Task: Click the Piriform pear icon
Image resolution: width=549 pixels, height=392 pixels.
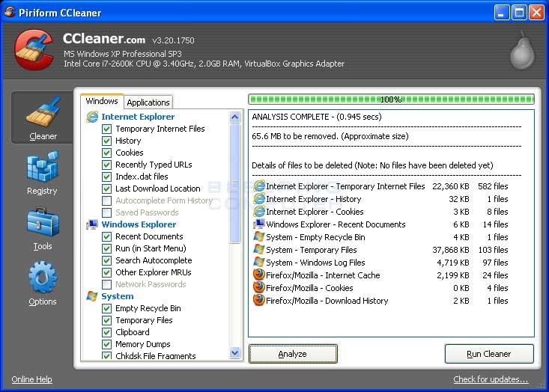Action: point(521,50)
